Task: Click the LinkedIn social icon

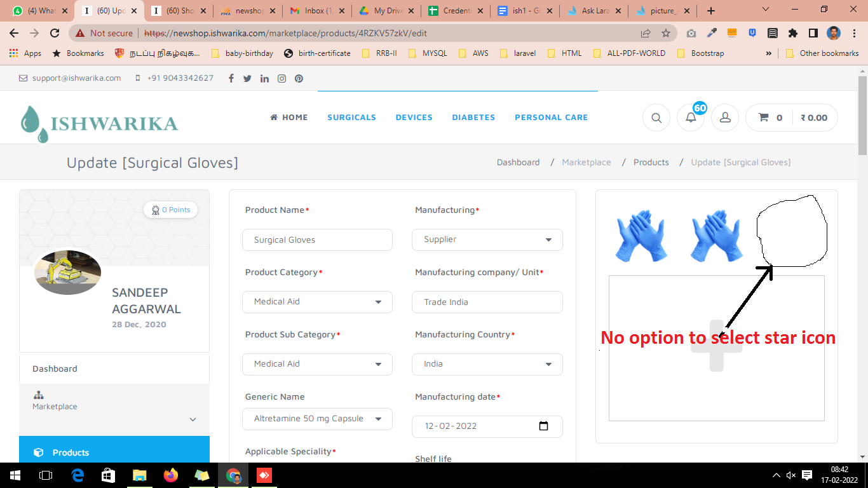Action: (264, 78)
